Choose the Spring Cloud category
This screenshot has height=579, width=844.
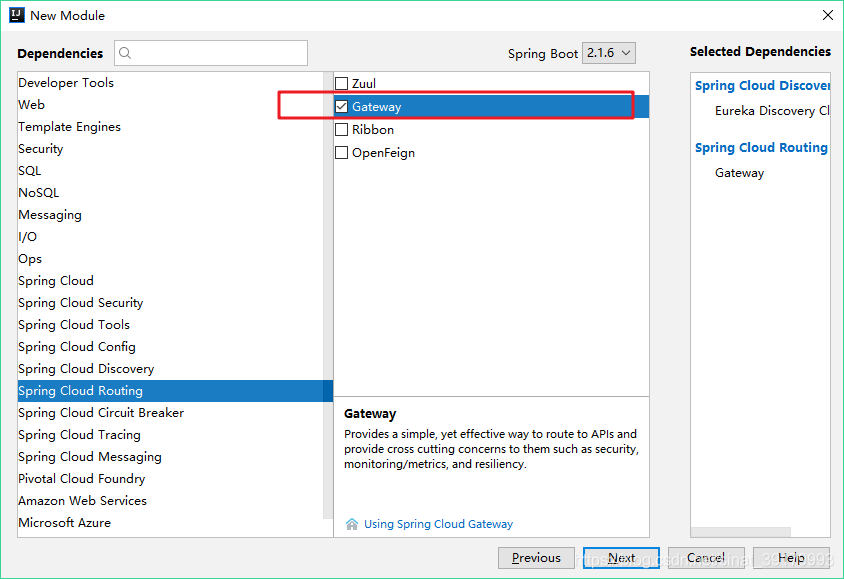[x=170, y=281]
